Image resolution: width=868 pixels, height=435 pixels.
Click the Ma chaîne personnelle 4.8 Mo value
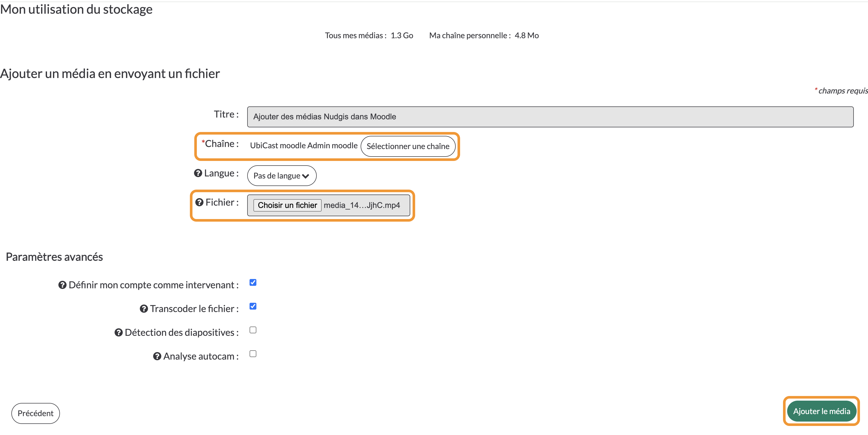click(x=527, y=35)
